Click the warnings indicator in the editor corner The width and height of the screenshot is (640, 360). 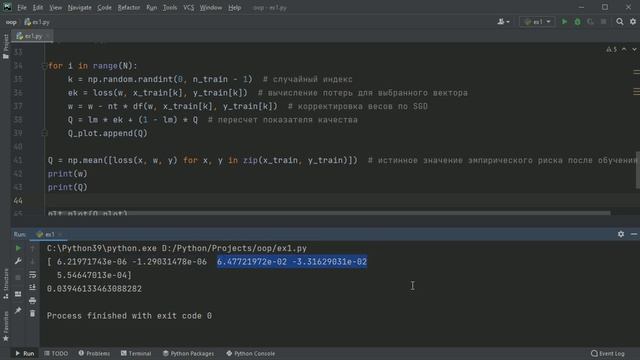pyautogui.click(x=611, y=49)
